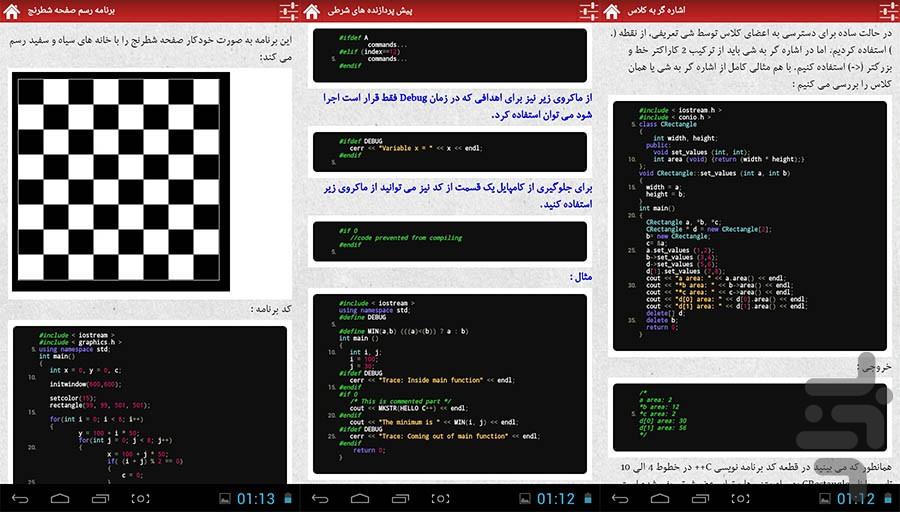Tap header title 'پیش پردازنده های شرطی'
The height and width of the screenshot is (512, 900).
tap(370, 10)
